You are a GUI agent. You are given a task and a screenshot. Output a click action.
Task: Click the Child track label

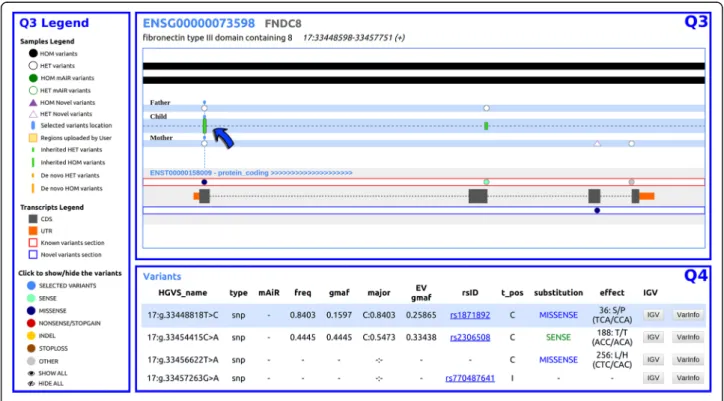(158, 116)
